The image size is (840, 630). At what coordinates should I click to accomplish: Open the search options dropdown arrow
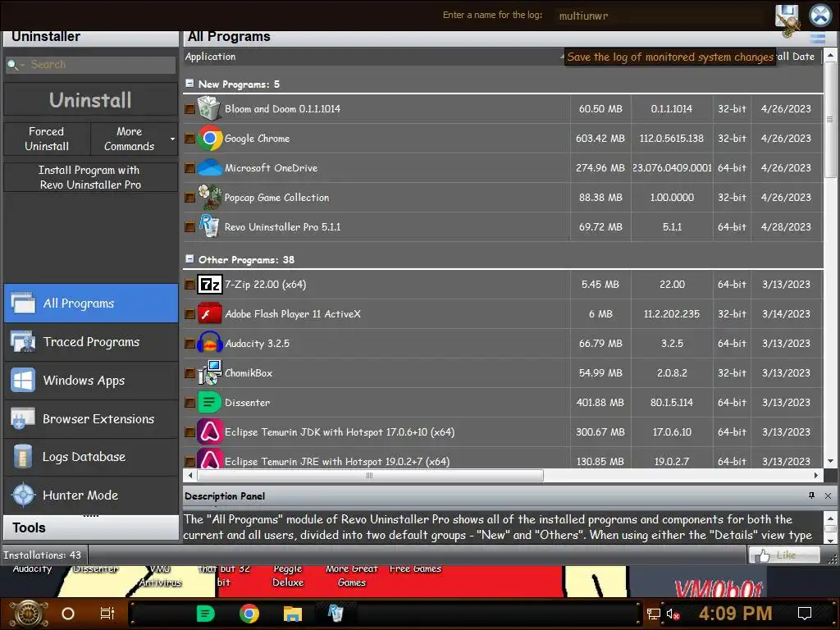22,66
